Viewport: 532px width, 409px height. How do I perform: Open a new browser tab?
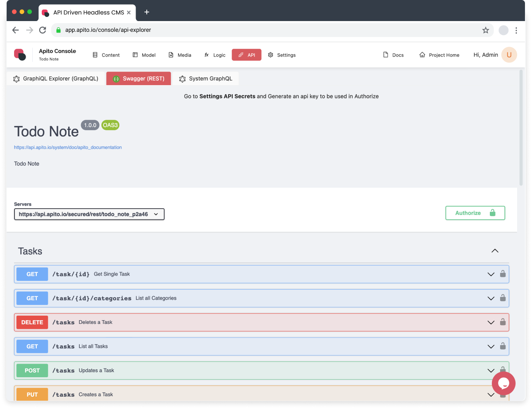coord(147,12)
